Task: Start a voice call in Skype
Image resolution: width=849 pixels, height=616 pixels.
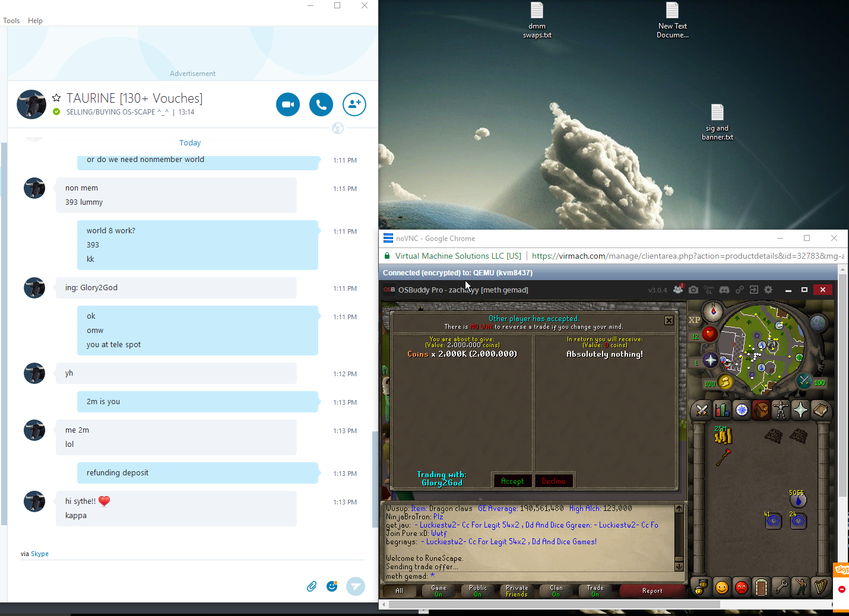Action: (321, 104)
